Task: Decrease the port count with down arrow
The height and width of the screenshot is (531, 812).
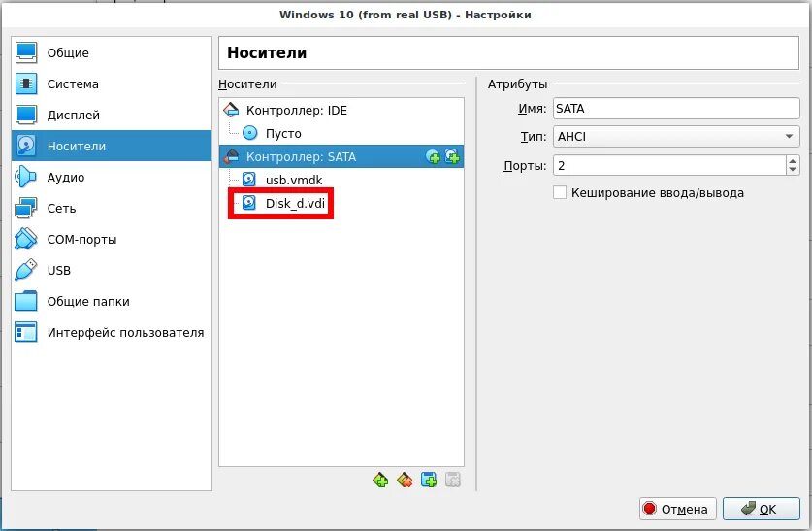Action: tap(793, 171)
